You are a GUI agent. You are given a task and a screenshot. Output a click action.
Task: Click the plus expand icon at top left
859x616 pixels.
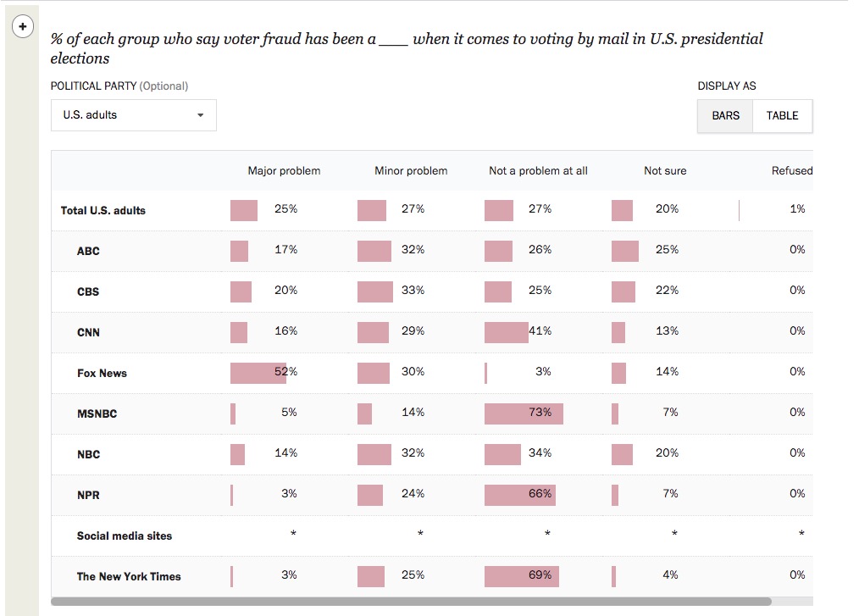23,27
